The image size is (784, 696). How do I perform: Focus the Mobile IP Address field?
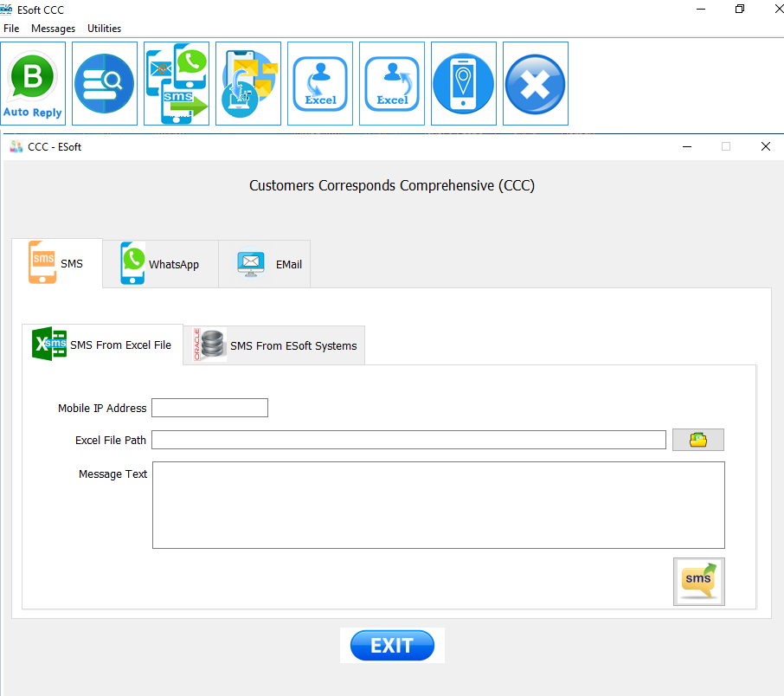point(209,408)
